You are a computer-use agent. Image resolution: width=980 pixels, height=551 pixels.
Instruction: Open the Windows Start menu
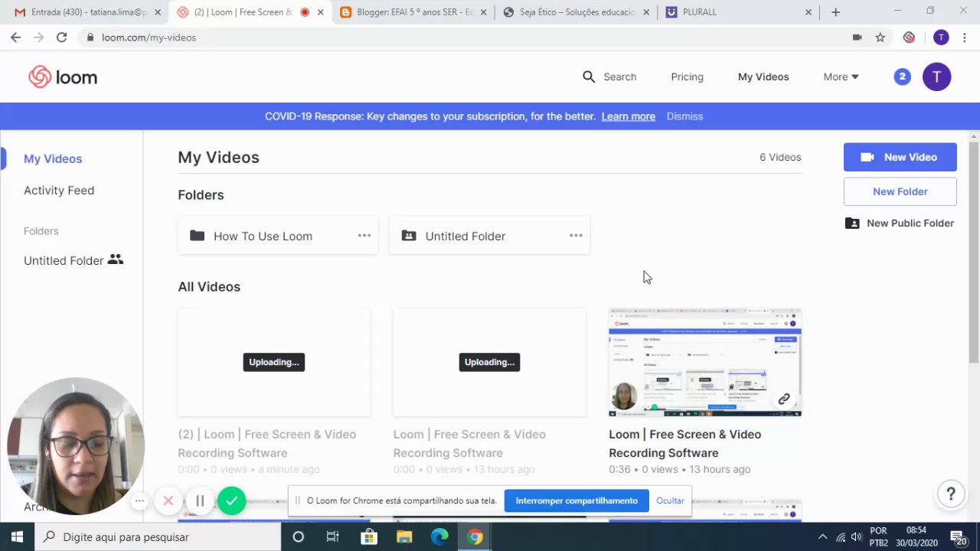coord(16,536)
